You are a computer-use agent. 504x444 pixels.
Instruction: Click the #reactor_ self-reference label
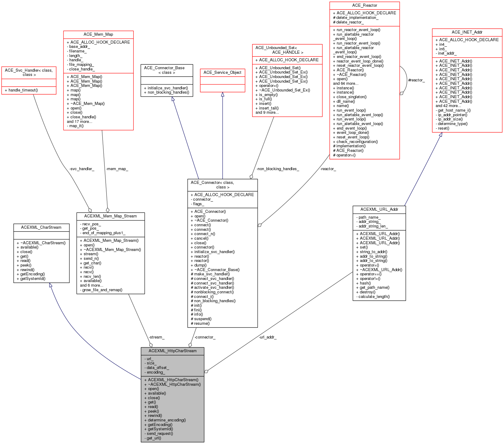click(x=416, y=80)
